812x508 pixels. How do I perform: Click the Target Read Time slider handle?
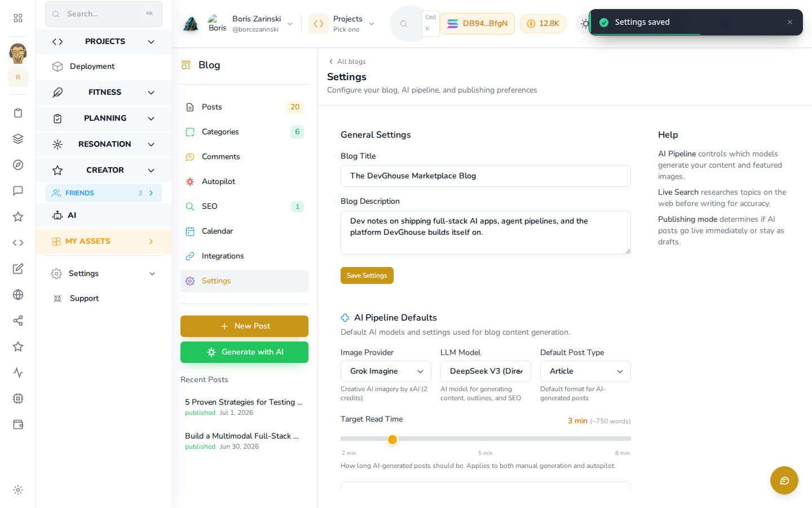392,439
